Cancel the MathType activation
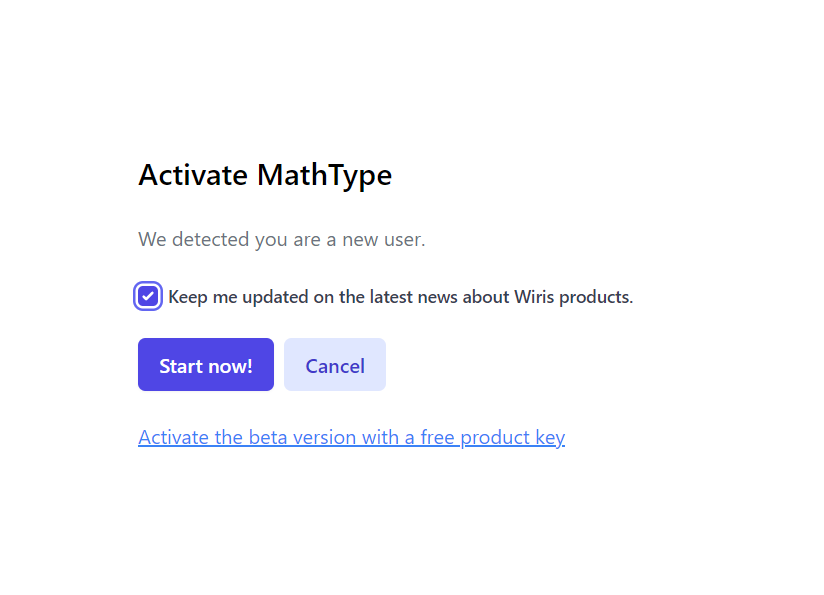Image resolution: width=824 pixels, height=595 pixels. [335, 364]
